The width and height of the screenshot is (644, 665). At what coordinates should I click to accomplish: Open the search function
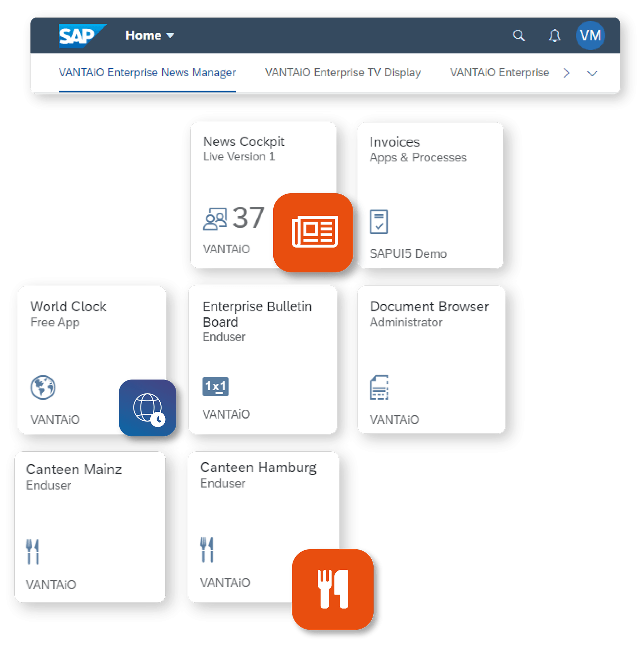tap(519, 35)
